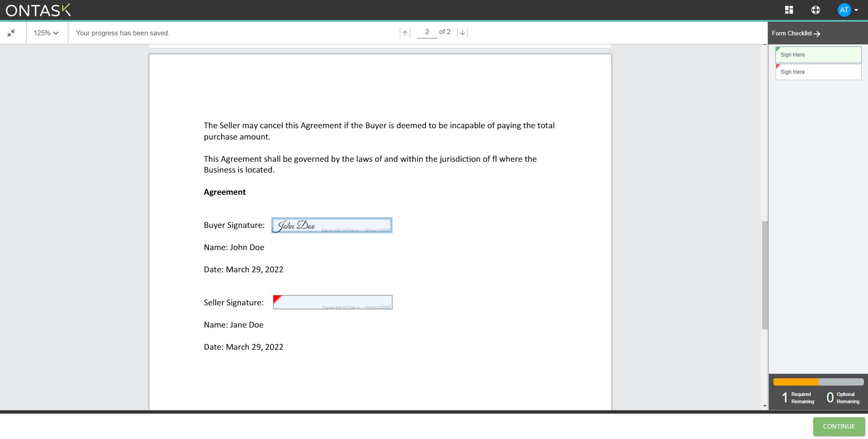Select the second Sign Here checklist item

818,72
